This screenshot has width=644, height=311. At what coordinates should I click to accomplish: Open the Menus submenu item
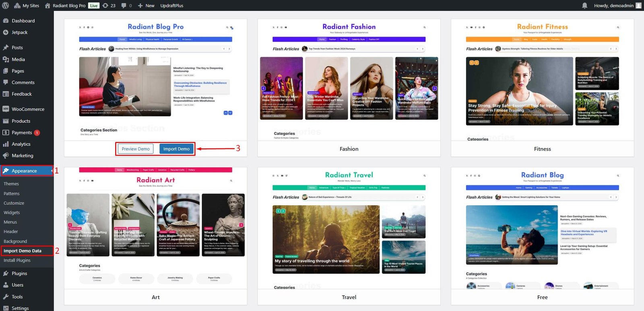click(10, 222)
